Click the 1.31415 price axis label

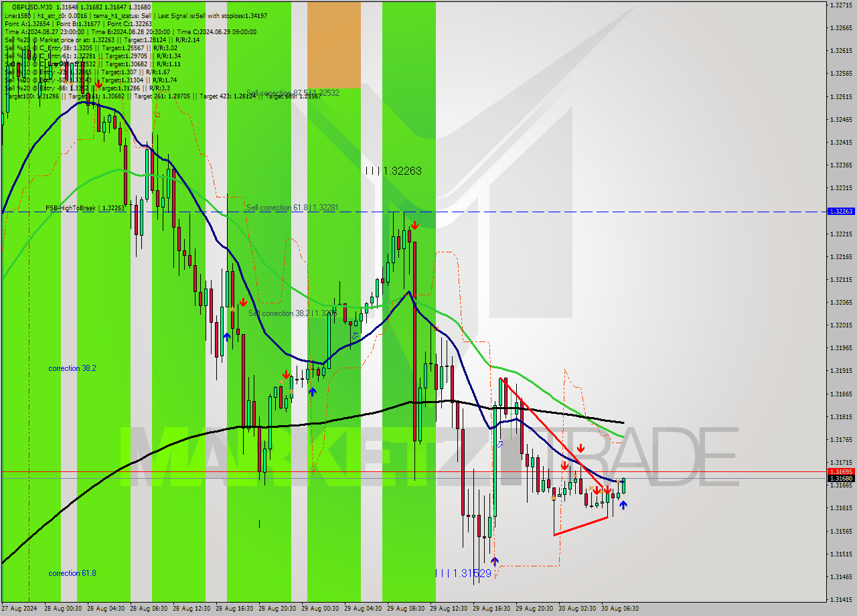pos(841,599)
